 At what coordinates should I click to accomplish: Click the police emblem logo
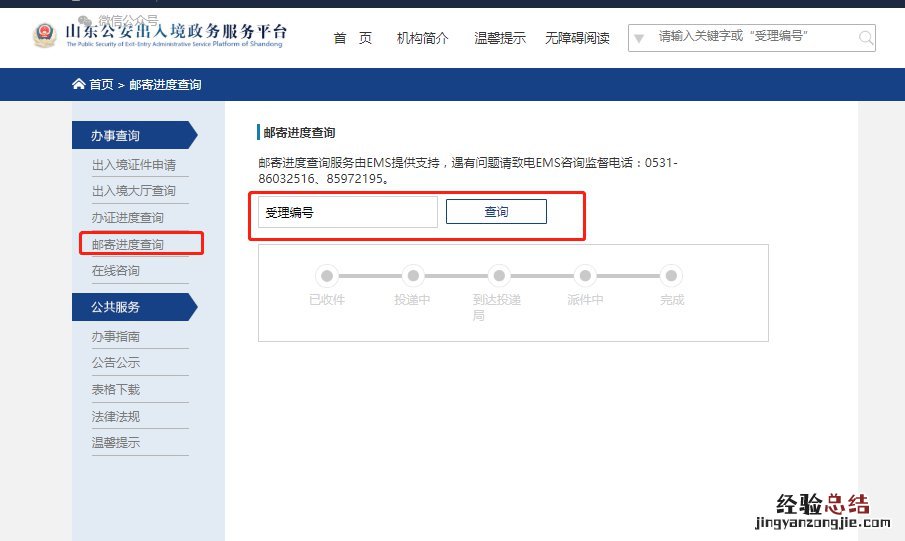(44, 35)
